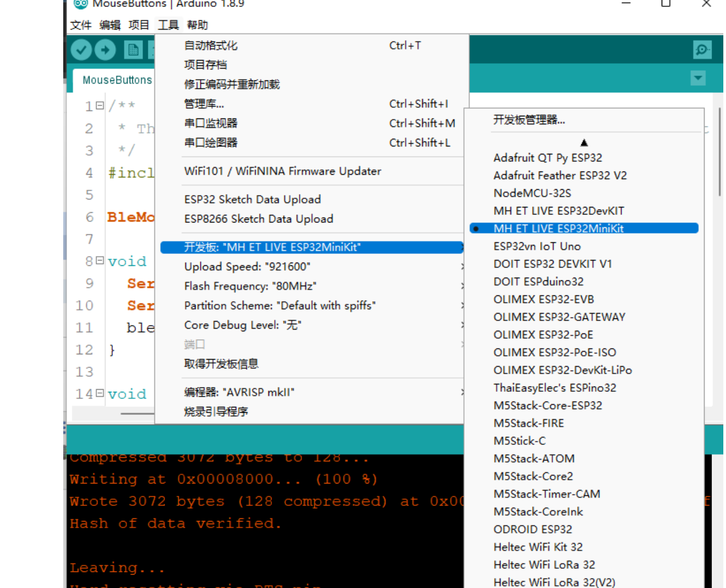Select M5Stack-Timer-CAM board
Viewport: 726px width, 588px height.
coord(584,494)
